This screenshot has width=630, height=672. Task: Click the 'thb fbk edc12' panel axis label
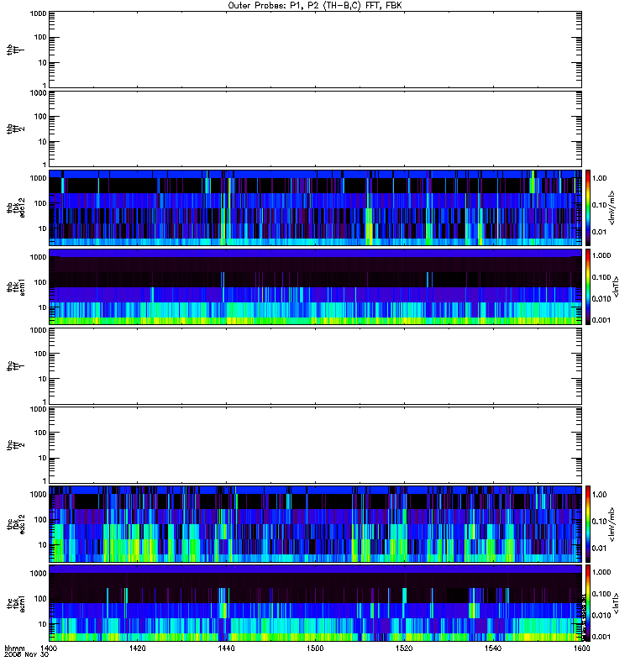coord(15,207)
